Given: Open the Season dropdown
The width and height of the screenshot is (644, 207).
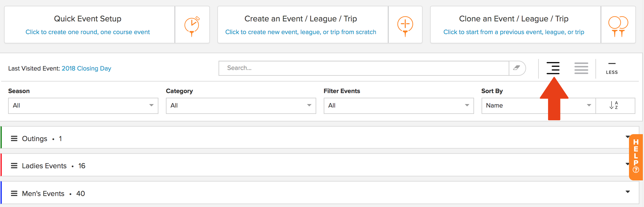Looking at the screenshot, I should click(83, 106).
